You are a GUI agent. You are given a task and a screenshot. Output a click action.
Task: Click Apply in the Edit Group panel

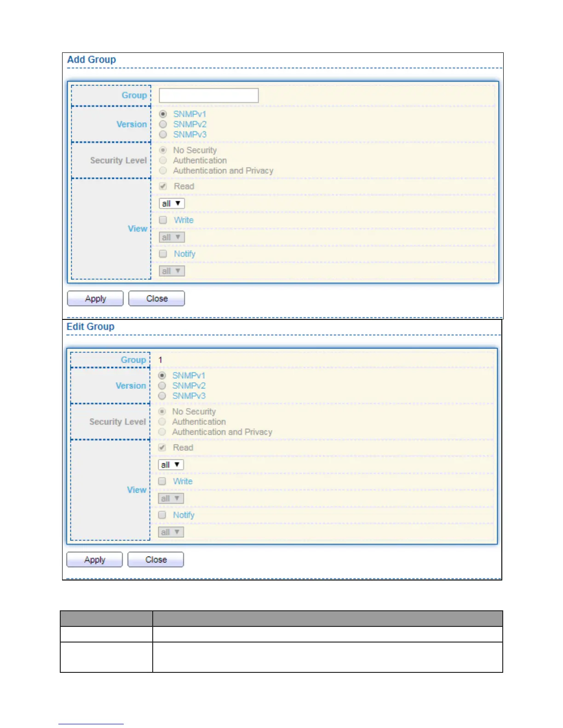[x=94, y=560]
